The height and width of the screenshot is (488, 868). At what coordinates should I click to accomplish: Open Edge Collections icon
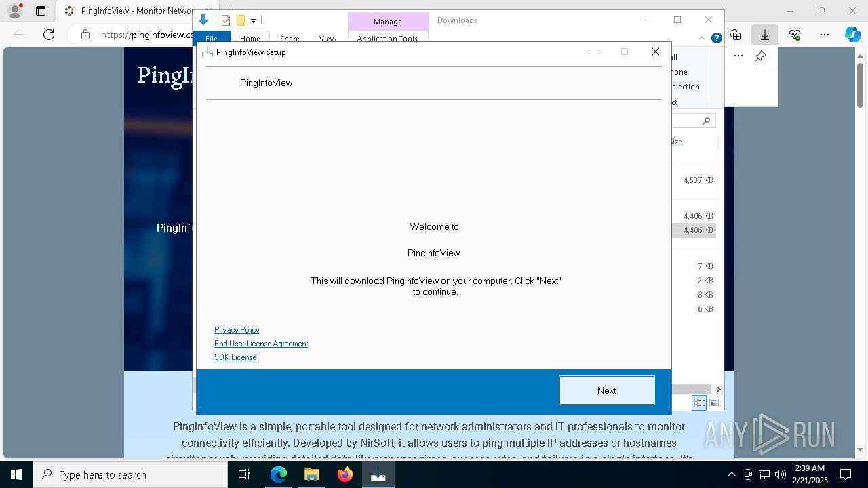[735, 35]
